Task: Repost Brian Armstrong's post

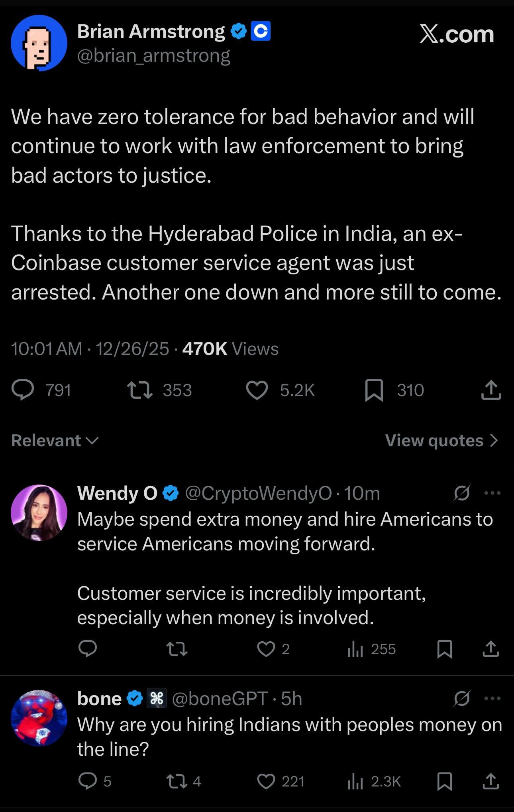Action: [x=139, y=390]
